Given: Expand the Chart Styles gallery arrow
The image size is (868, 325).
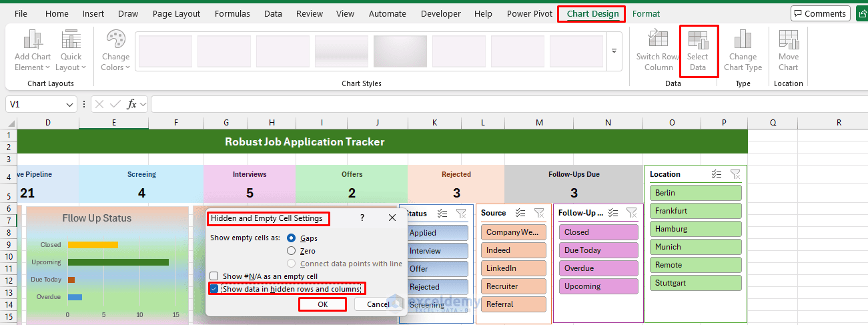Looking at the screenshot, I should [x=614, y=51].
